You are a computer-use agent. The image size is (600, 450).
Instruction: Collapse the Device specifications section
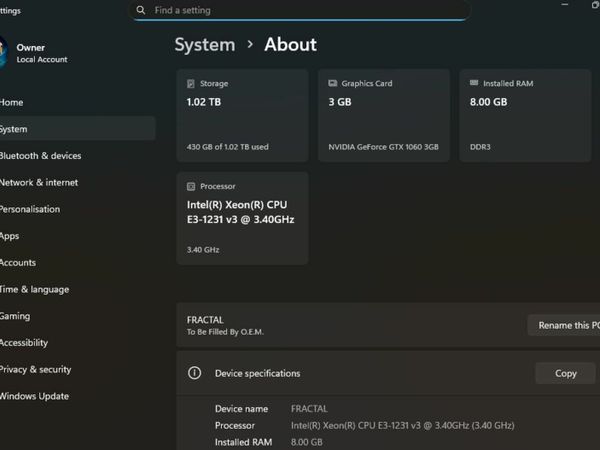click(x=400, y=373)
